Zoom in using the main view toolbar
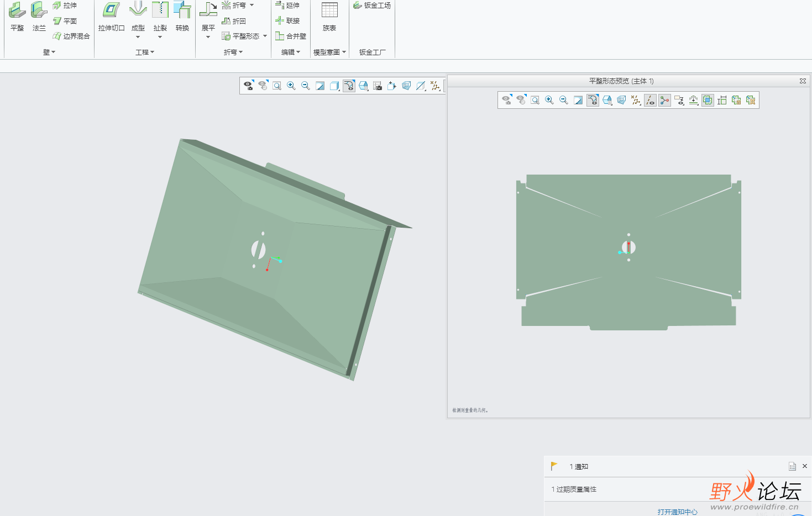 click(291, 86)
